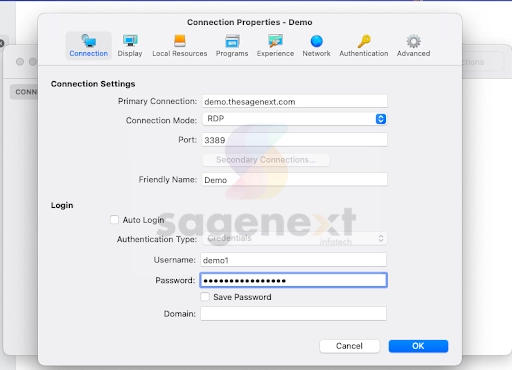
Task: Click the Connection Settings heading
Action: (93, 84)
